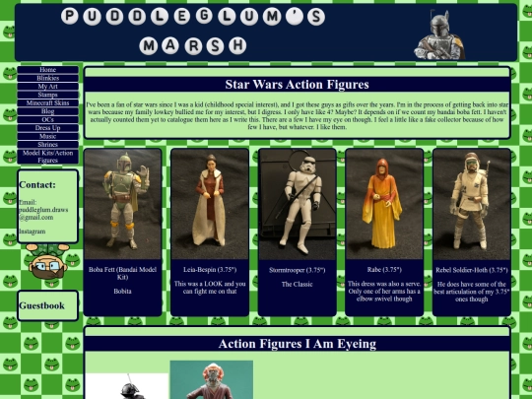Click the Action Figures I Am Eyeing heading
This screenshot has width=532, height=399.
(x=297, y=344)
